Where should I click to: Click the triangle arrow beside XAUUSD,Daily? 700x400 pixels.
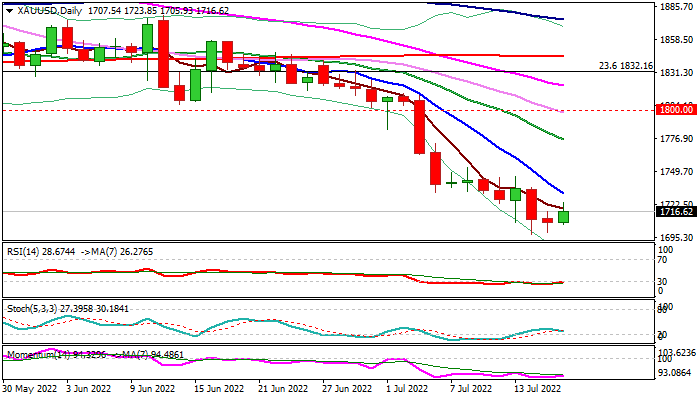point(8,10)
